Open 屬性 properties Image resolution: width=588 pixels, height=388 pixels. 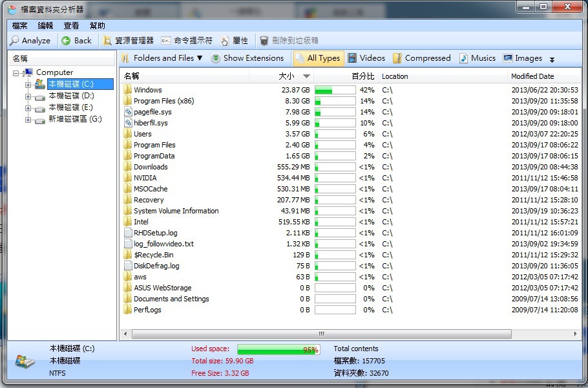point(235,41)
